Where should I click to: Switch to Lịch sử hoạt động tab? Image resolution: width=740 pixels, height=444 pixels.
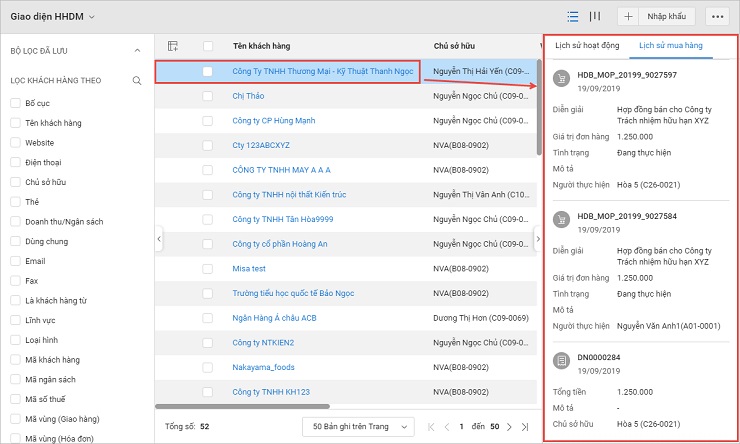coord(587,45)
